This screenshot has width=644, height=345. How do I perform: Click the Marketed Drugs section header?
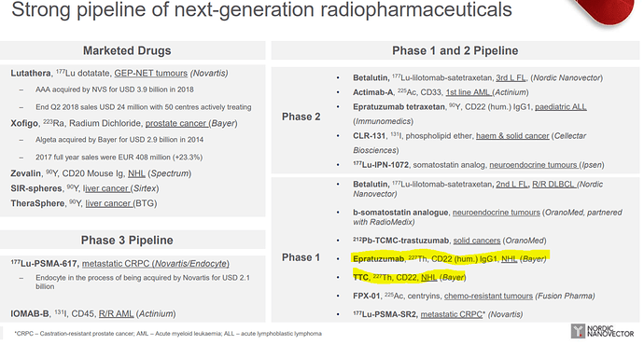click(127, 50)
